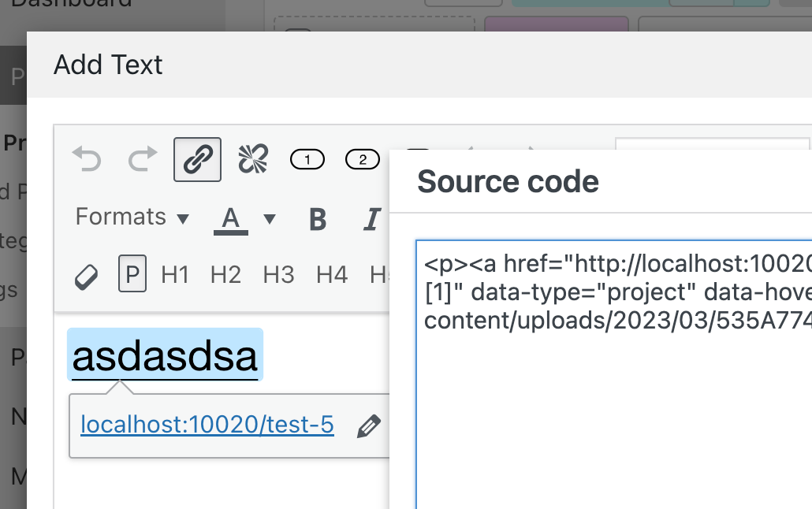Screen dimensions: 812x509
Task: Click the Remove link icon
Action: point(250,158)
